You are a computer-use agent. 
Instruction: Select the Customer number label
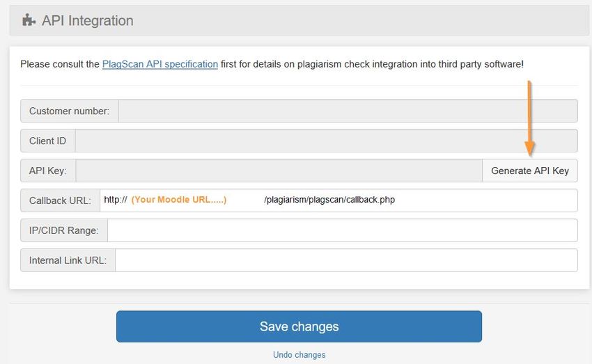69,111
